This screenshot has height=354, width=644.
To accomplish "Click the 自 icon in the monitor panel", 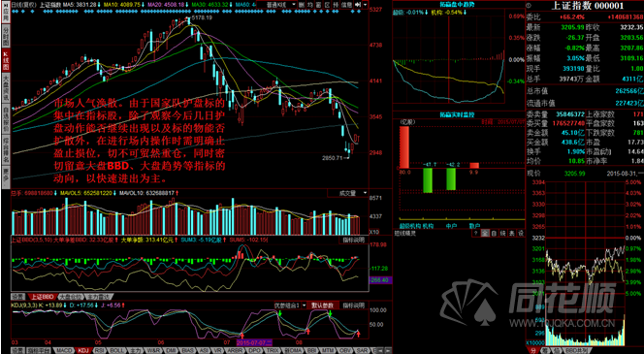I will (x=494, y=233).
